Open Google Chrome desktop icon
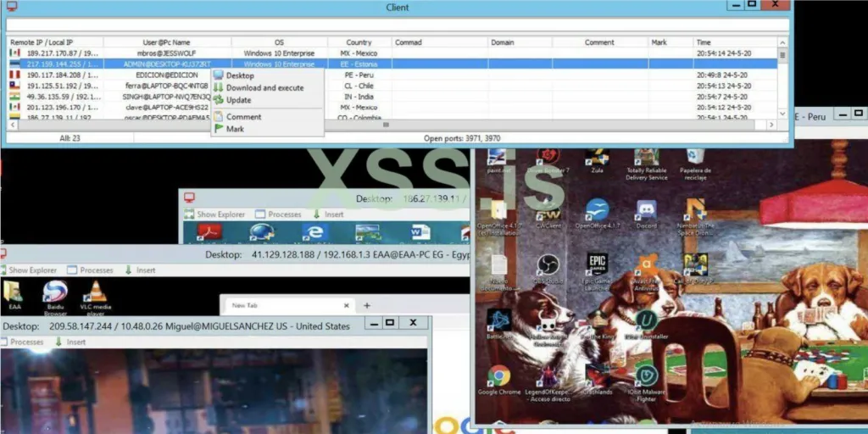868x434 pixels. pos(498,380)
